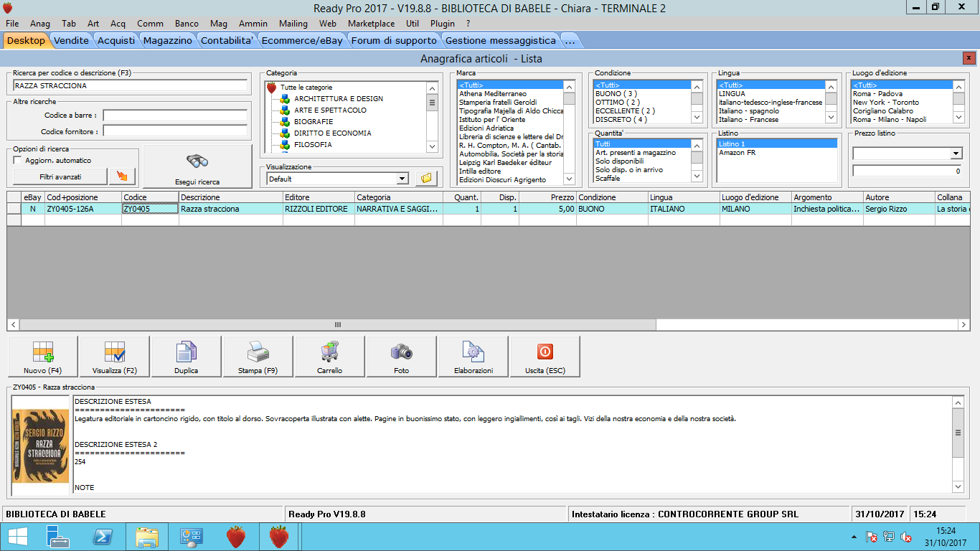Open the File menu
980x551 pixels.
(x=12, y=24)
